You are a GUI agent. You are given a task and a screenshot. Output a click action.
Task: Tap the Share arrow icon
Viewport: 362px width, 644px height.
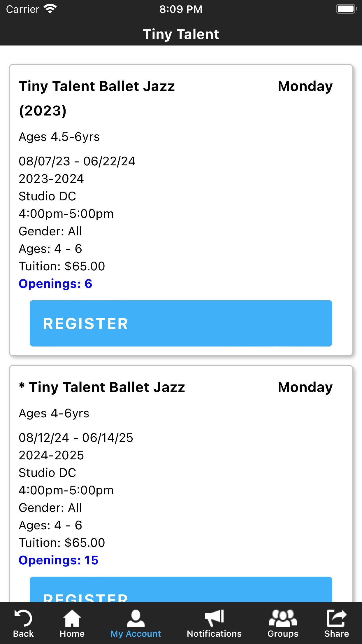click(x=337, y=618)
